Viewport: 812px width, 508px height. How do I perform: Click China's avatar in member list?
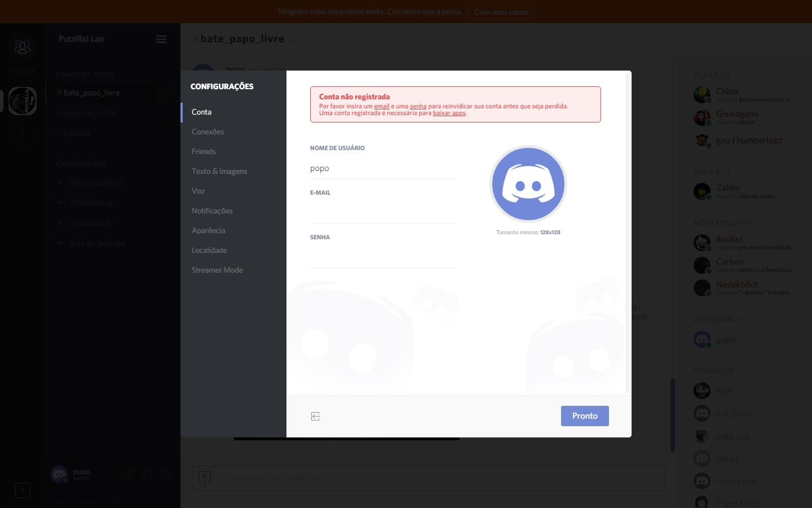(702, 95)
